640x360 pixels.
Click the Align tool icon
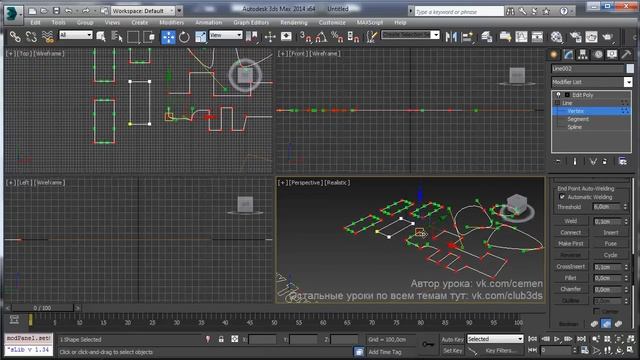pyautogui.click(x=467, y=37)
